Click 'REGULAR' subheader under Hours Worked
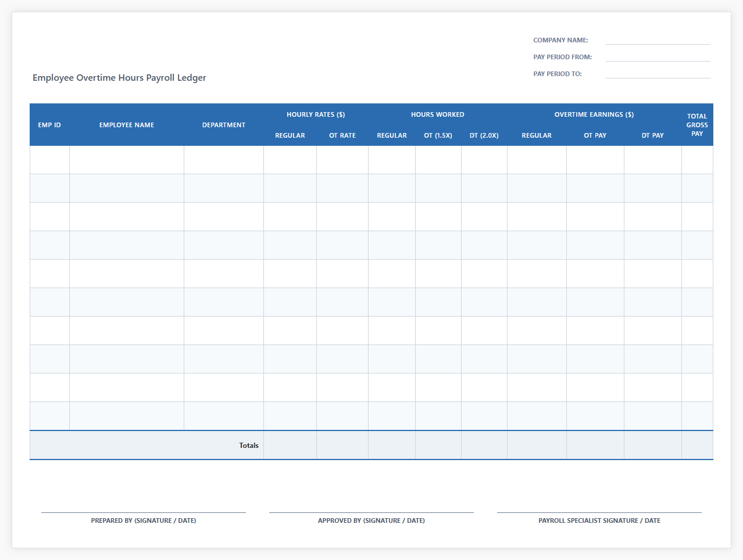Image resolution: width=743 pixels, height=560 pixels. [x=392, y=135]
